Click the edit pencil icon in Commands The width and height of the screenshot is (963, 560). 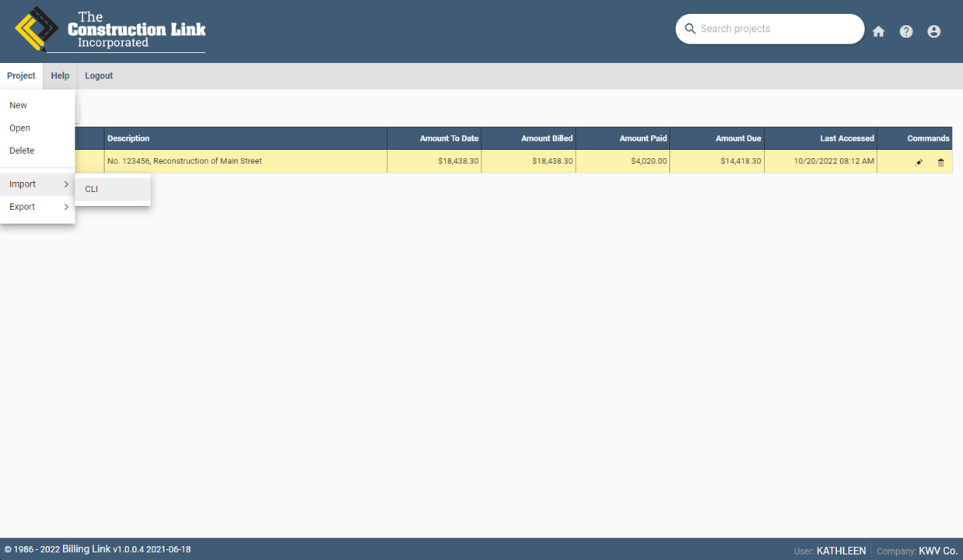pos(919,162)
